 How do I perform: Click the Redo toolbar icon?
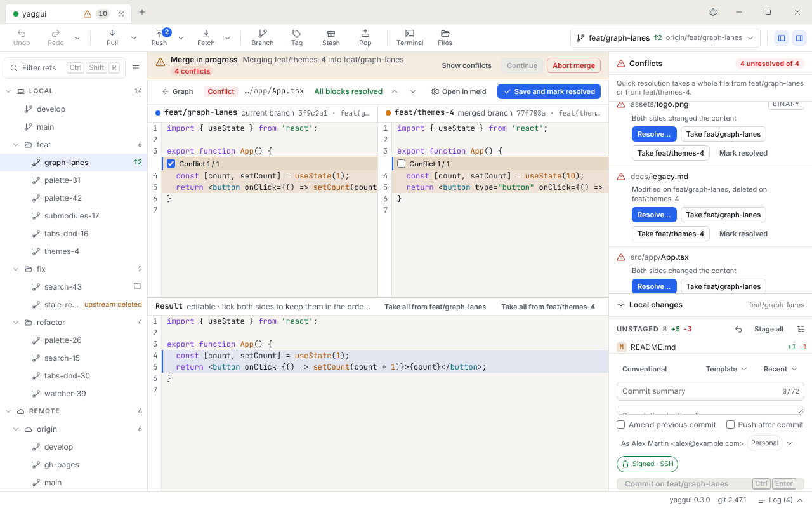pyautogui.click(x=56, y=37)
